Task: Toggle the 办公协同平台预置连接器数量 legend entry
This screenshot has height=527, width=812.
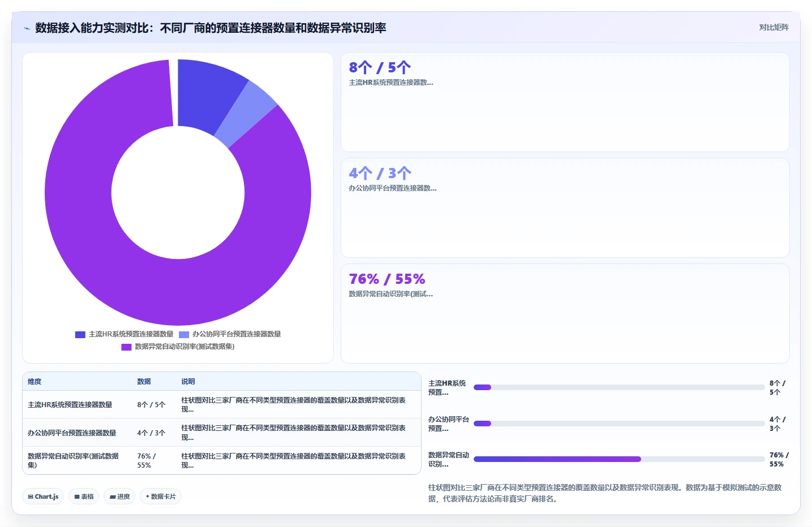Action: point(230,334)
